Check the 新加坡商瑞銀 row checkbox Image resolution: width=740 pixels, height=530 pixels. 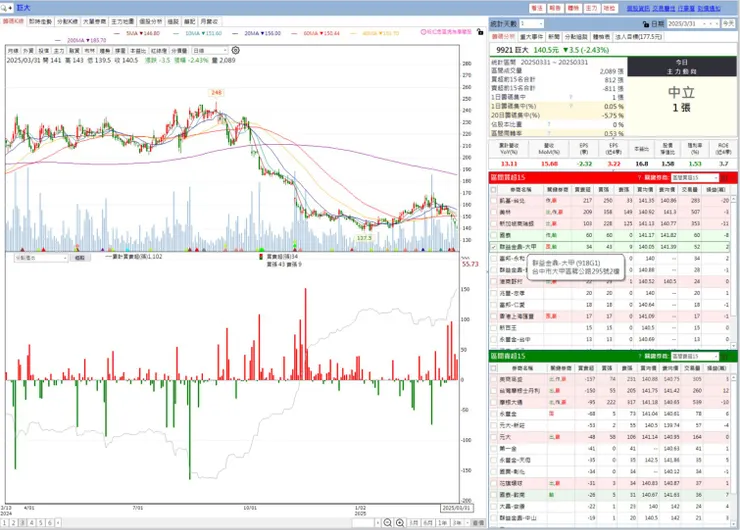coord(494,224)
